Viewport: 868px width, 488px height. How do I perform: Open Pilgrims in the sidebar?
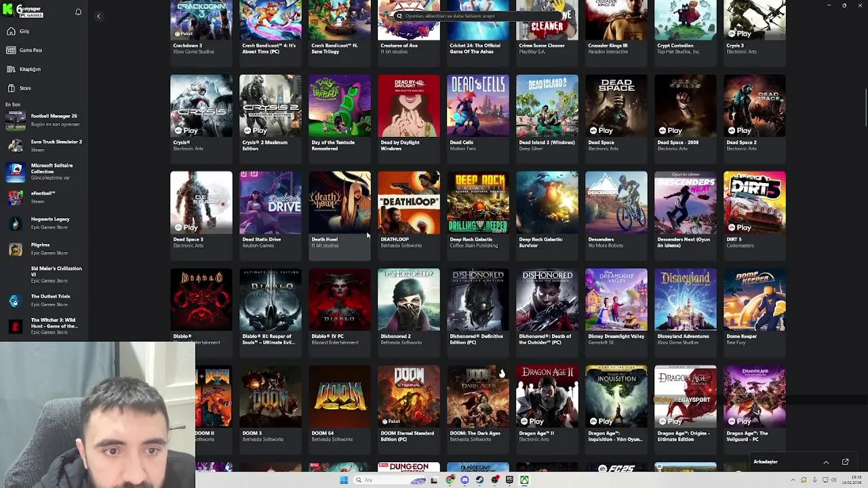pos(43,249)
